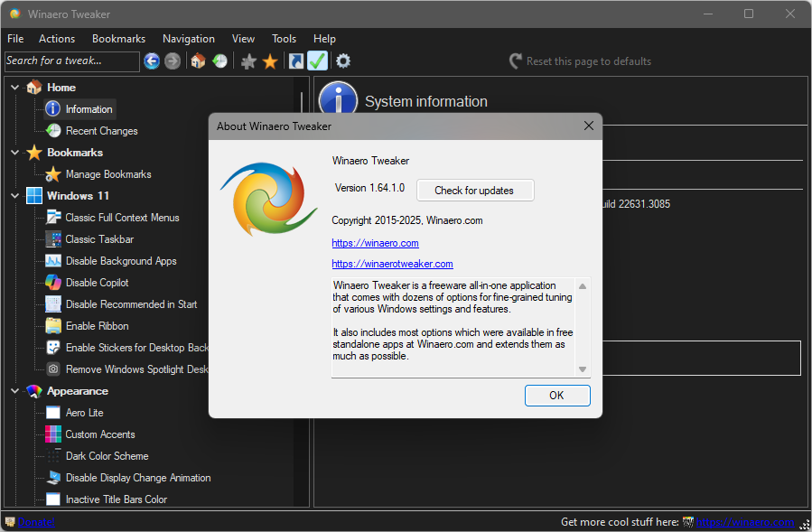Select the Bookmarks category label
This screenshot has width=812, height=532.
pos(75,153)
